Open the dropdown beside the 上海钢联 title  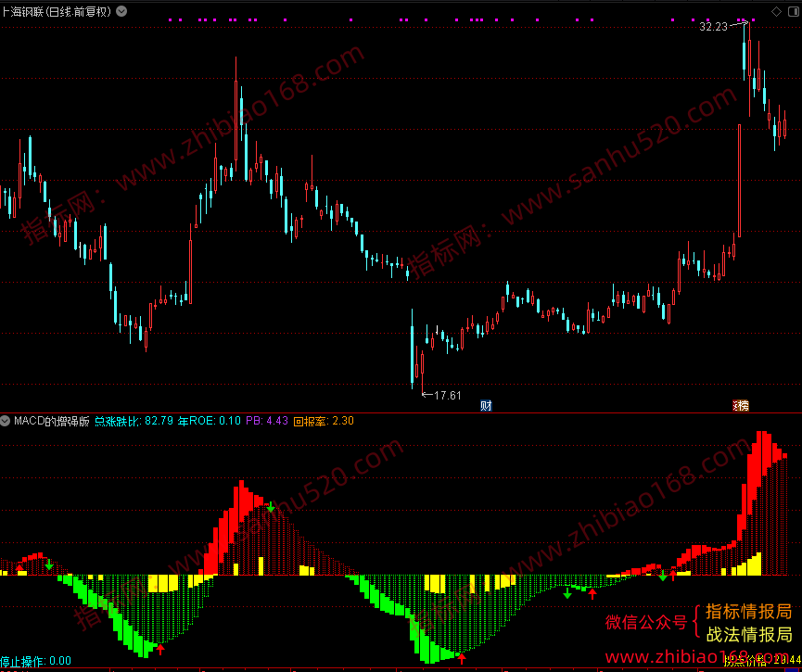pyautogui.click(x=121, y=11)
